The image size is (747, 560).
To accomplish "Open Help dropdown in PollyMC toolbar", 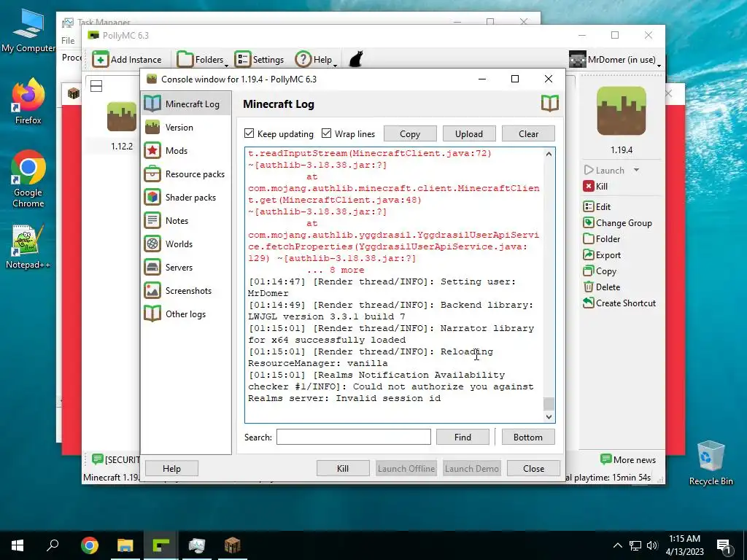I will (316, 60).
